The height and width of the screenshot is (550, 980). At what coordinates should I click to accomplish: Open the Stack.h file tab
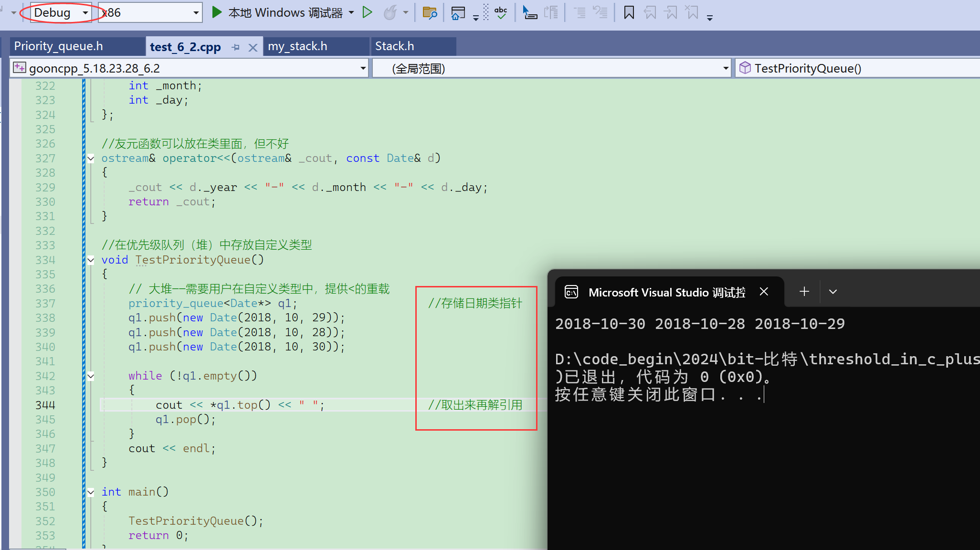(x=394, y=46)
